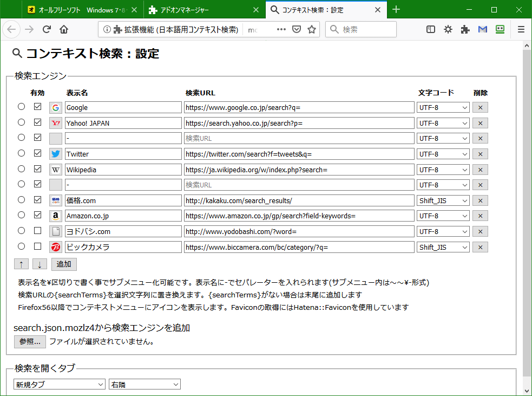The width and height of the screenshot is (532, 396).
Task: Move selected engine down with ↓ button
Action: click(40, 264)
